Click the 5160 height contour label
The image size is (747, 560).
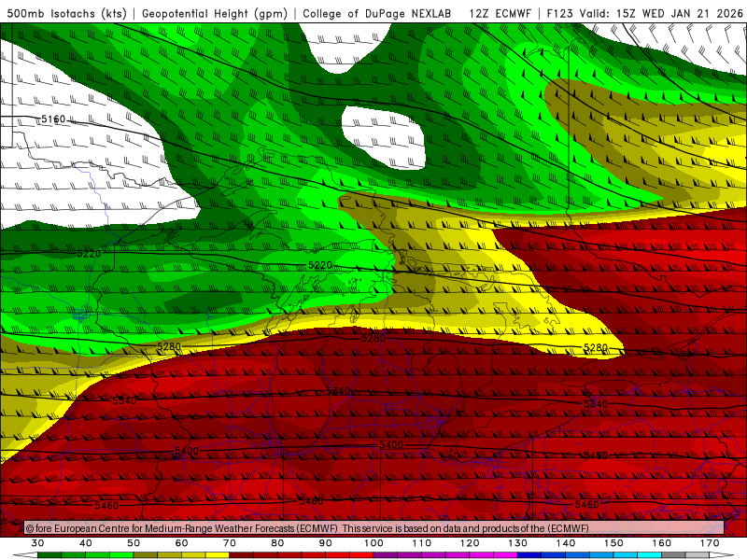(x=53, y=119)
